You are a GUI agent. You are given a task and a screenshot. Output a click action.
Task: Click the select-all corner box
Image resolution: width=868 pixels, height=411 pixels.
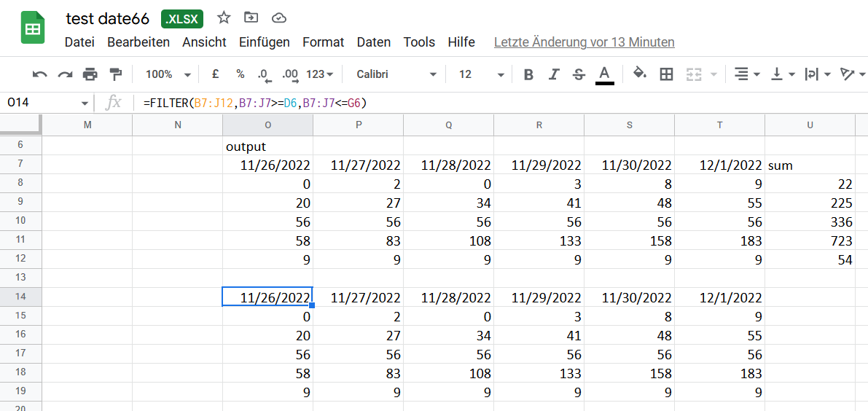[21, 125]
